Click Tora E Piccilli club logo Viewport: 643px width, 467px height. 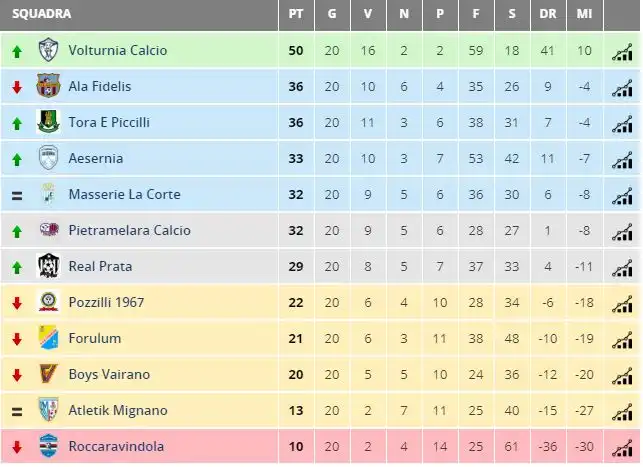click(48, 122)
